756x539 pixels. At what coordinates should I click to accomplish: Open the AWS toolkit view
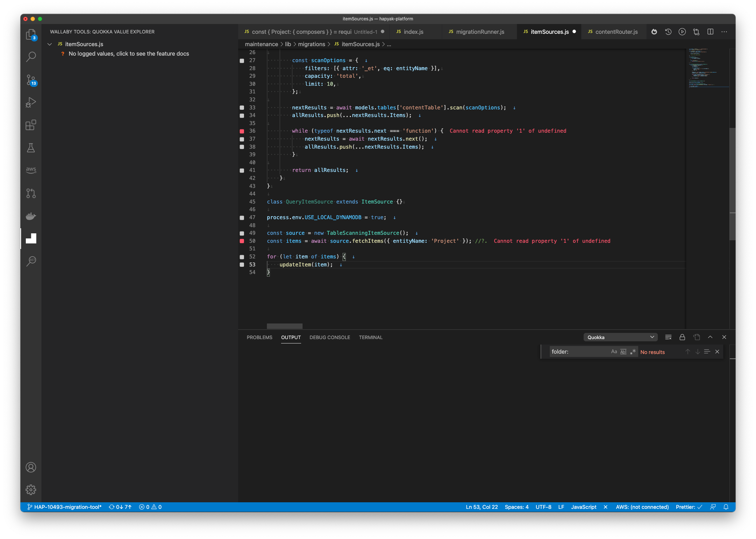coord(31,170)
